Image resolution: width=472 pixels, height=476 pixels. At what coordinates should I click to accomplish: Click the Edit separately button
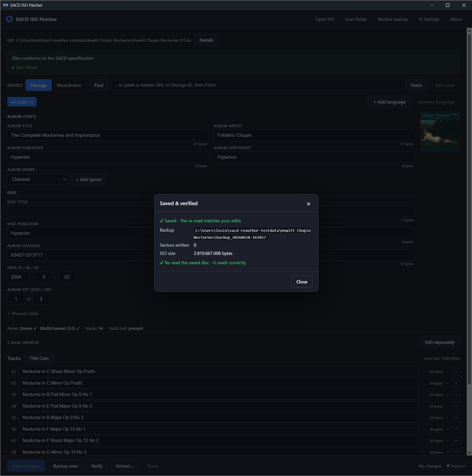coord(439,342)
